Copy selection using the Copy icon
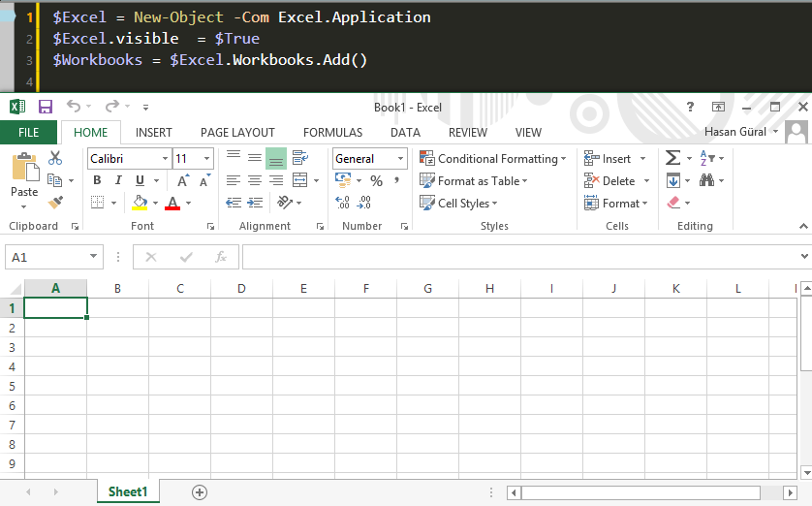Screen dimensions: 812x506 pyautogui.click(x=55, y=180)
